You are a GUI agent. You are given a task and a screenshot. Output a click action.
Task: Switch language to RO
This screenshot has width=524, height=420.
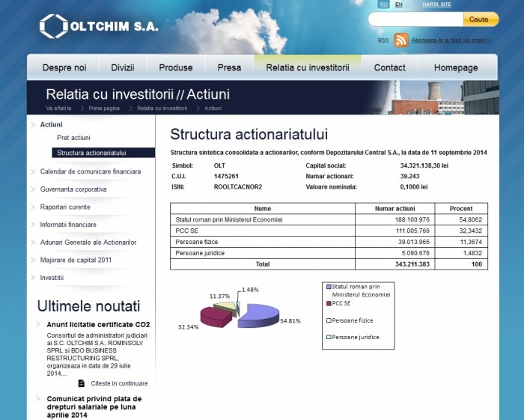pos(383,4)
